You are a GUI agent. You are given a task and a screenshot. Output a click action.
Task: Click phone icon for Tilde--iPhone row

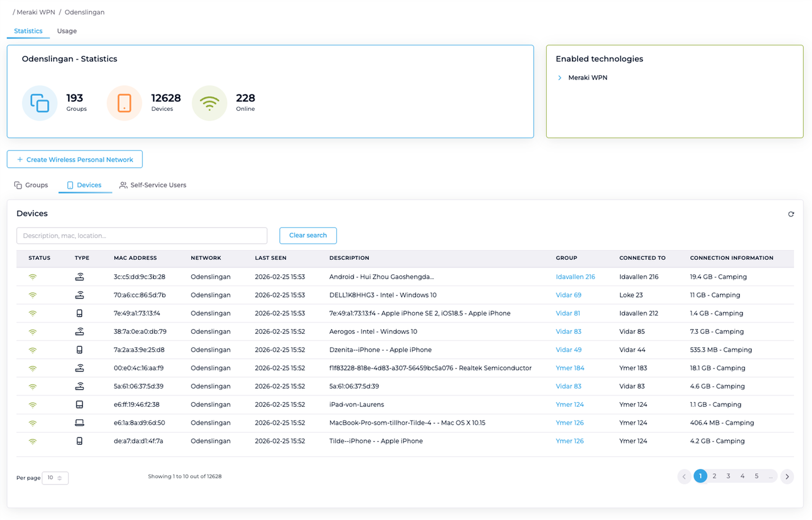point(80,441)
